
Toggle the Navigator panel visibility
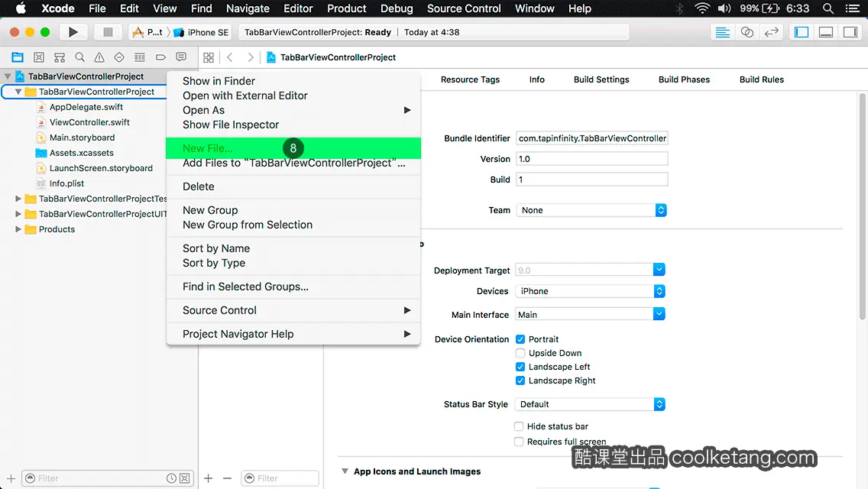tap(802, 32)
